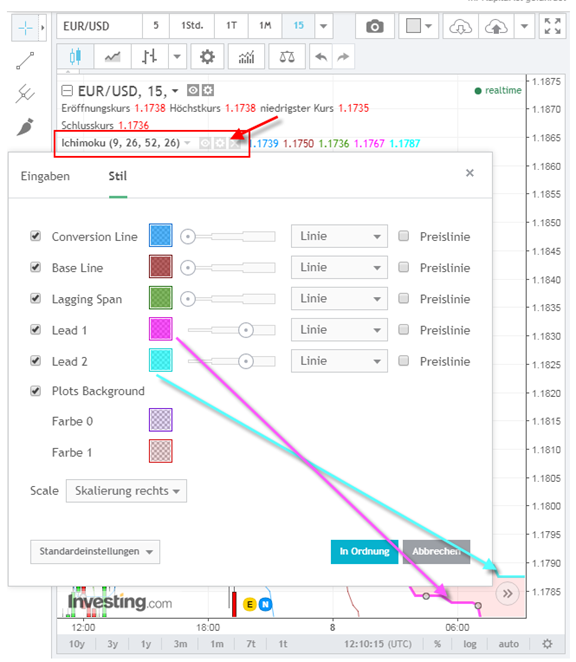
Task: Open the indicators chart icon
Action: [246, 56]
